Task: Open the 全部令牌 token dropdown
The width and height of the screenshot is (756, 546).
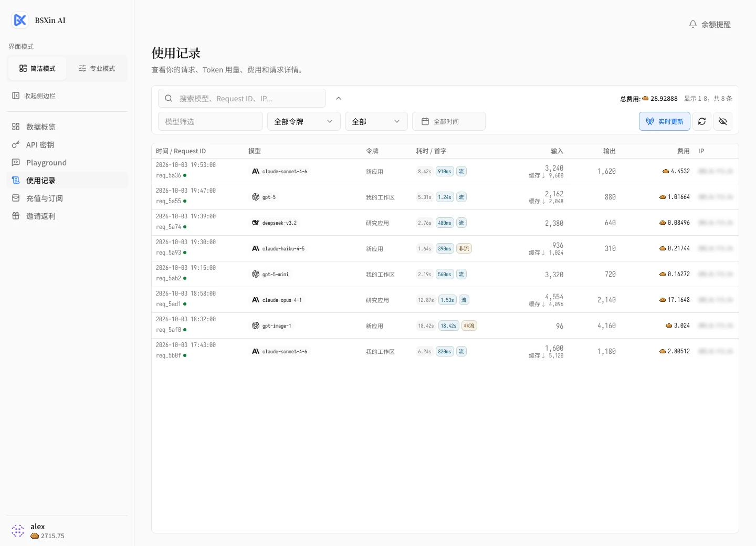Action: point(304,121)
